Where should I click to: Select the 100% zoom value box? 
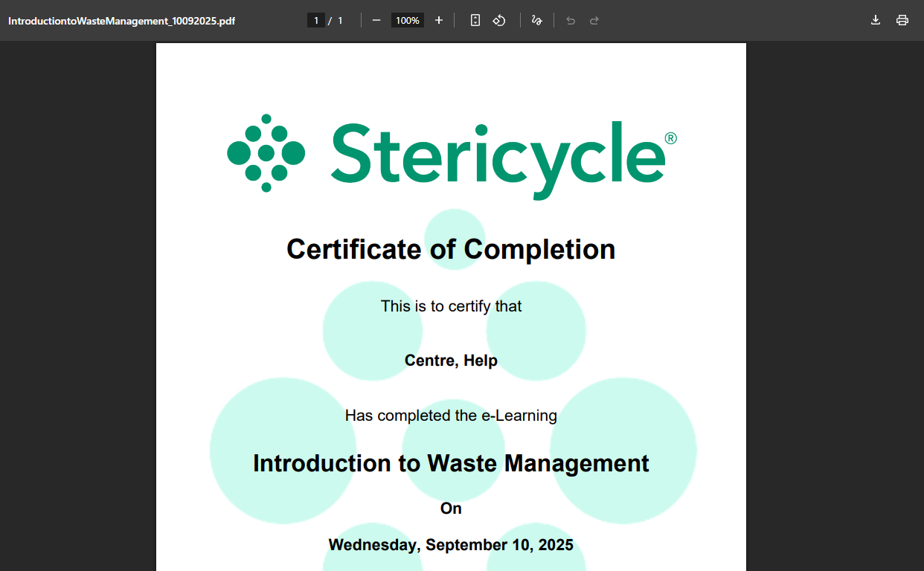click(x=407, y=20)
